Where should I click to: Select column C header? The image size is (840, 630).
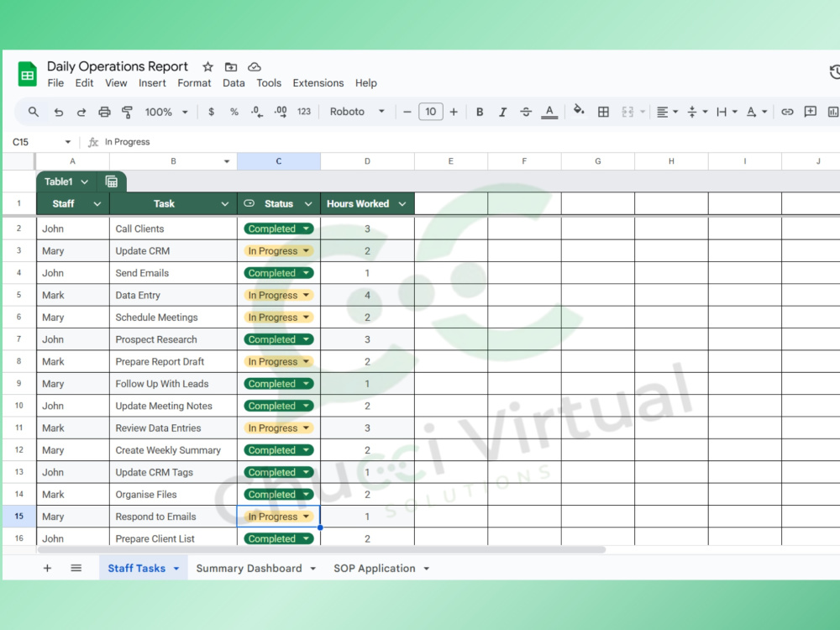[279, 161]
